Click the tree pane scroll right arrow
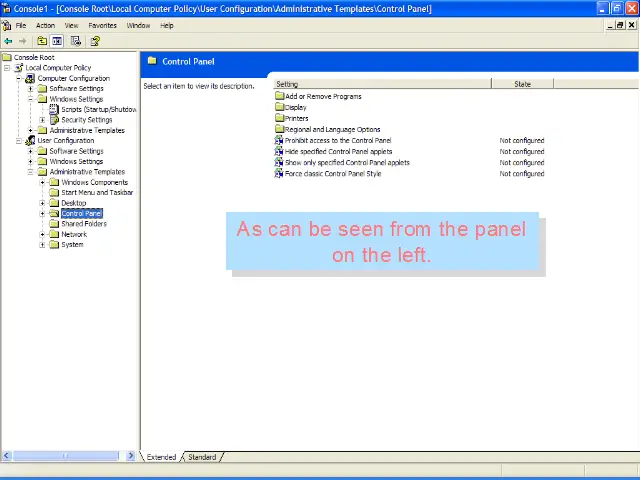Viewport: 640px width, 480px height. [x=131, y=456]
